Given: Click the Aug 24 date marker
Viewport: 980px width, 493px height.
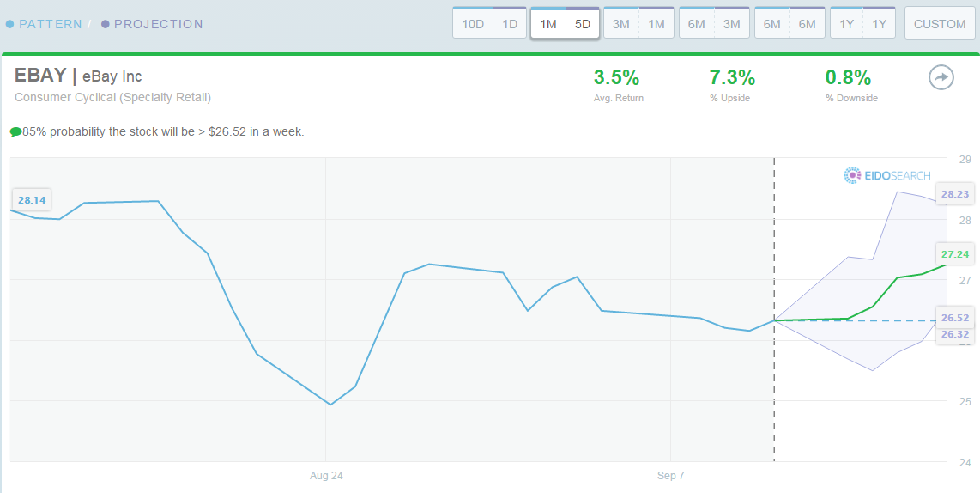Looking at the screenshot, I should (x=326, y=476).
